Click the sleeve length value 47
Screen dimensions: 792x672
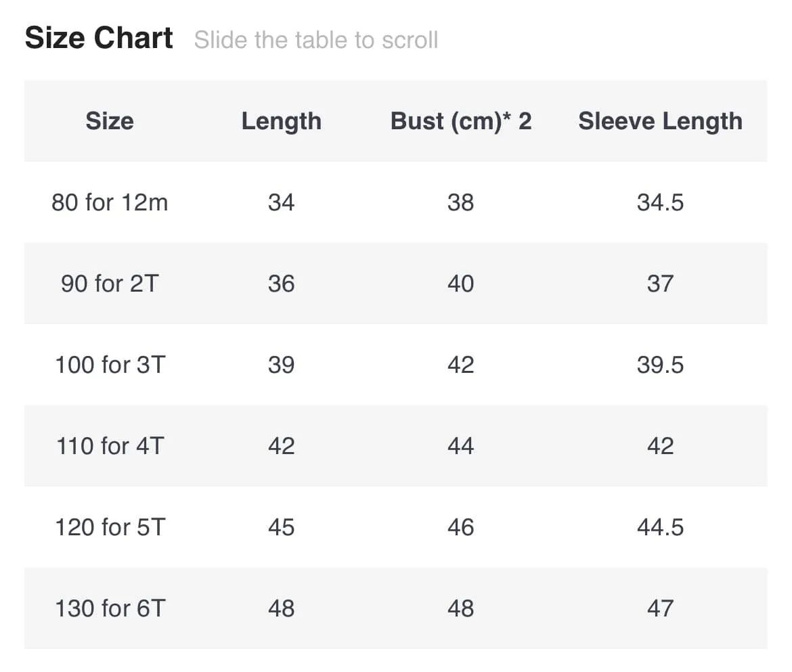(x=660, y=608)
